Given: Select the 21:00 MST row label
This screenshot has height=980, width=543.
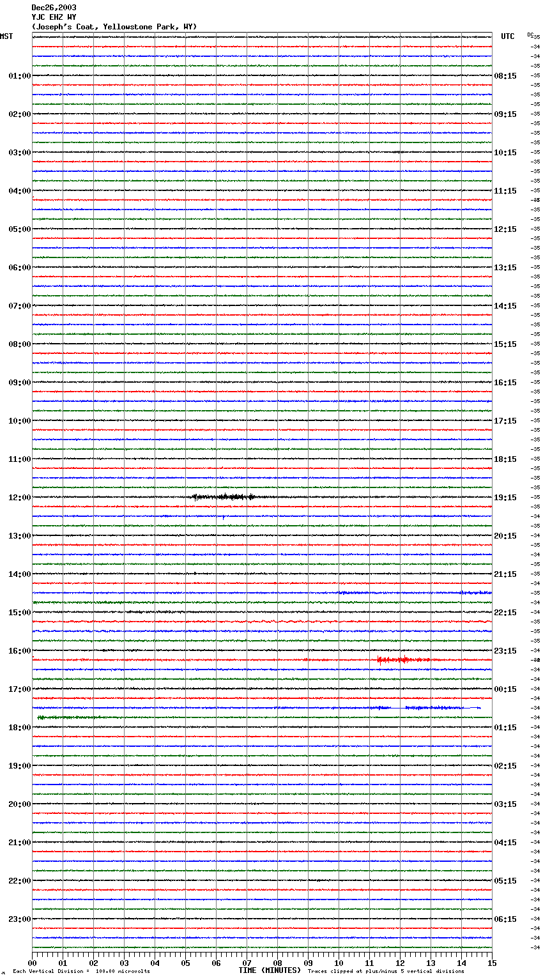Looking at the screenshot, I should pyautogui.click(x=20, y=843).
